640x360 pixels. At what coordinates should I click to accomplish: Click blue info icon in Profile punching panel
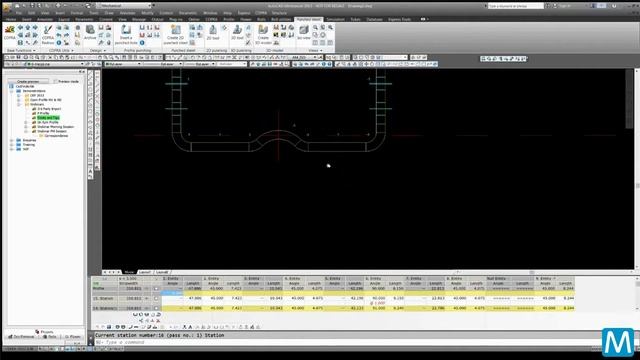(142, 42)
